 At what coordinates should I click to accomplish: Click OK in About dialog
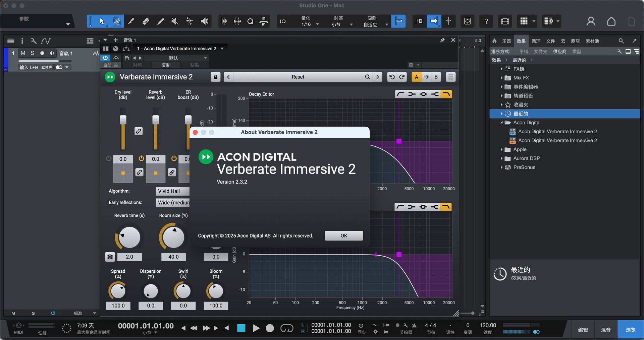click(344, 236)
